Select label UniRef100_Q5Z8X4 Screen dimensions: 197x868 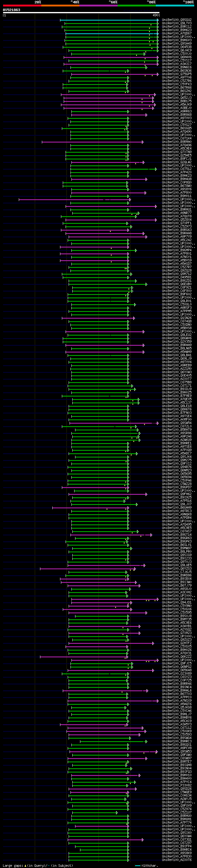177,220
